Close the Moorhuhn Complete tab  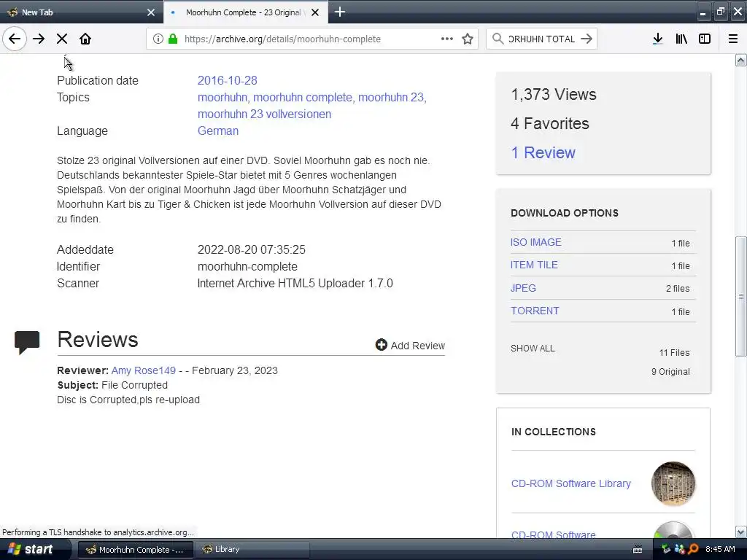tap(315, 12)
